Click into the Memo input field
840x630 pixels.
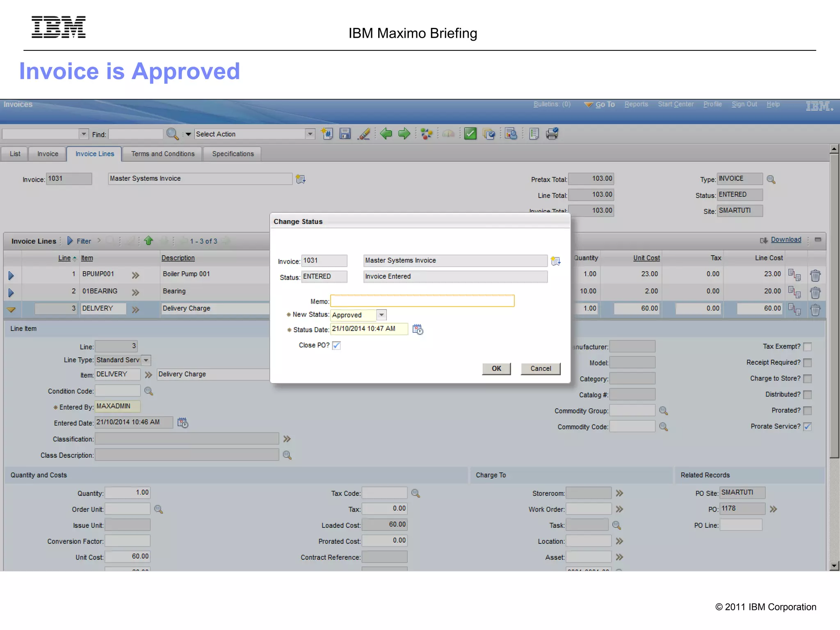[x=422, y=301]
